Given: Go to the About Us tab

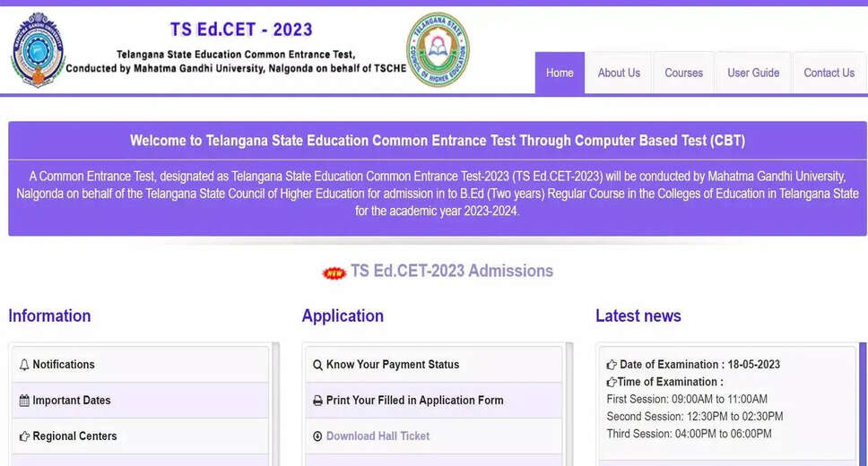Looking at the screenshot, I should (619, 73).
